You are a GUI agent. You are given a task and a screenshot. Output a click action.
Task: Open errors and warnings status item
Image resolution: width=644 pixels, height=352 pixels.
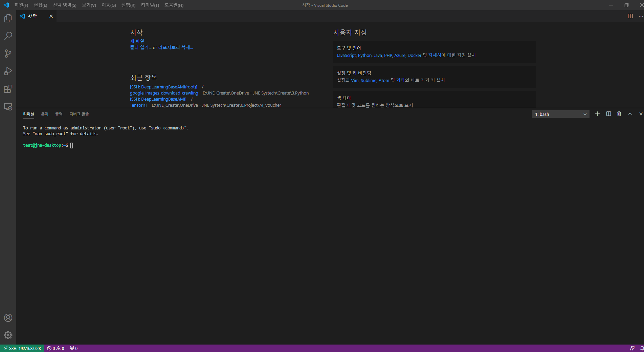pos(55,348)
